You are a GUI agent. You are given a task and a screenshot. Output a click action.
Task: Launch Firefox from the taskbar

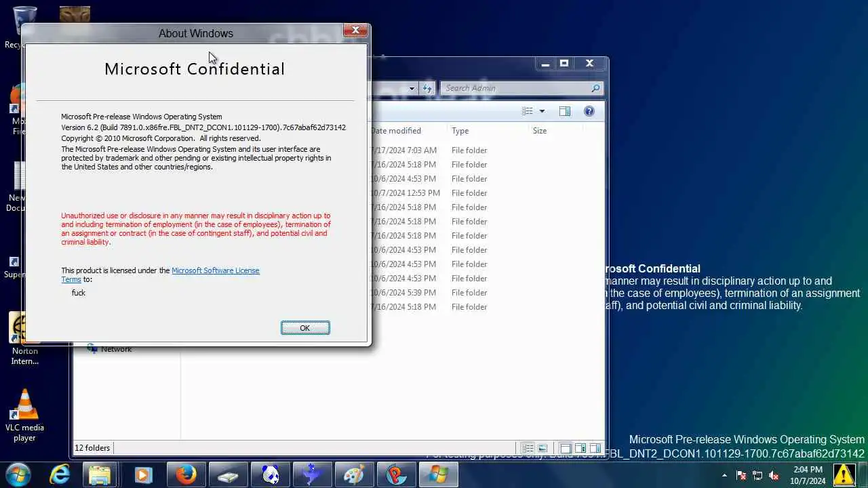tap(185, 474)
